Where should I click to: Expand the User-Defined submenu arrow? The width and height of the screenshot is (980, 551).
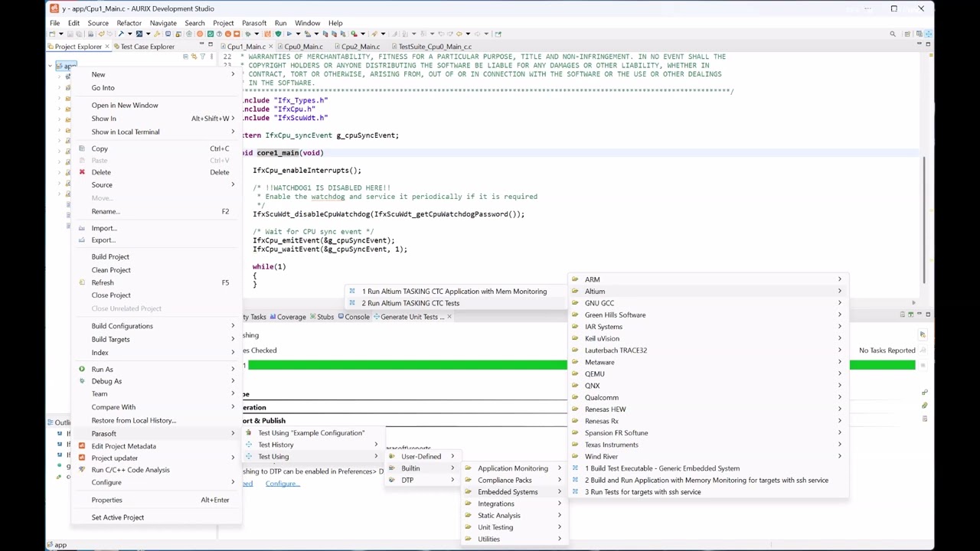point(452,456)
